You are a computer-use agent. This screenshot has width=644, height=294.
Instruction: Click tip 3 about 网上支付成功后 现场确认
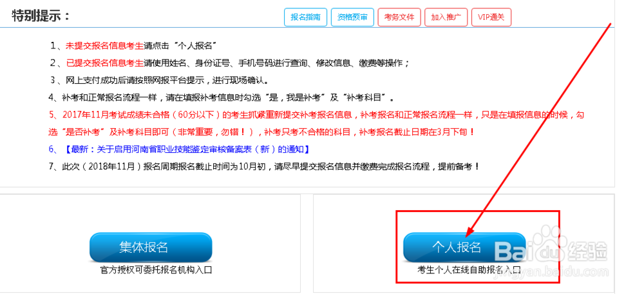point(160,80)
